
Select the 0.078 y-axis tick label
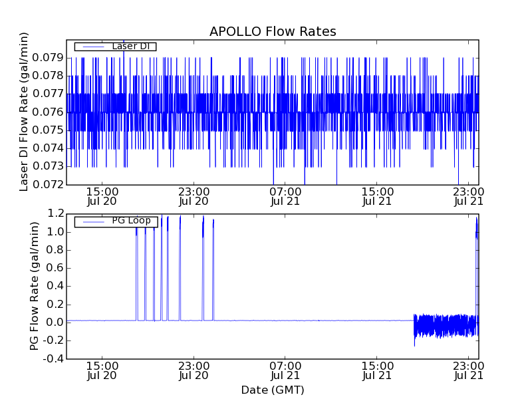[x=48, y=76]
